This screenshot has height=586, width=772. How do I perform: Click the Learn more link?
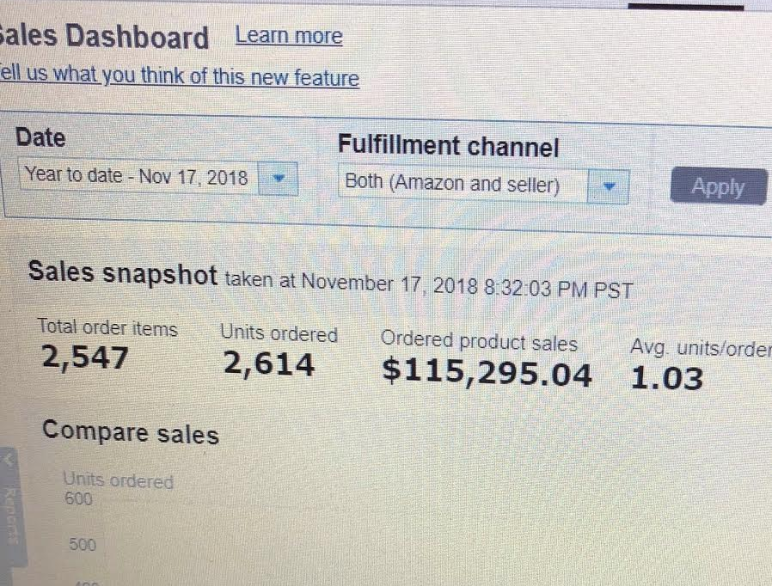[289, 37]
